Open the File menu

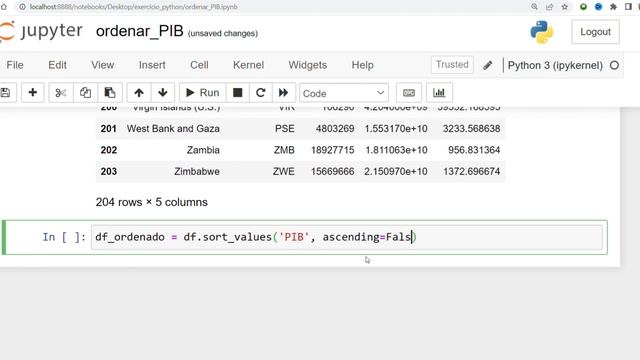[15, 65]
